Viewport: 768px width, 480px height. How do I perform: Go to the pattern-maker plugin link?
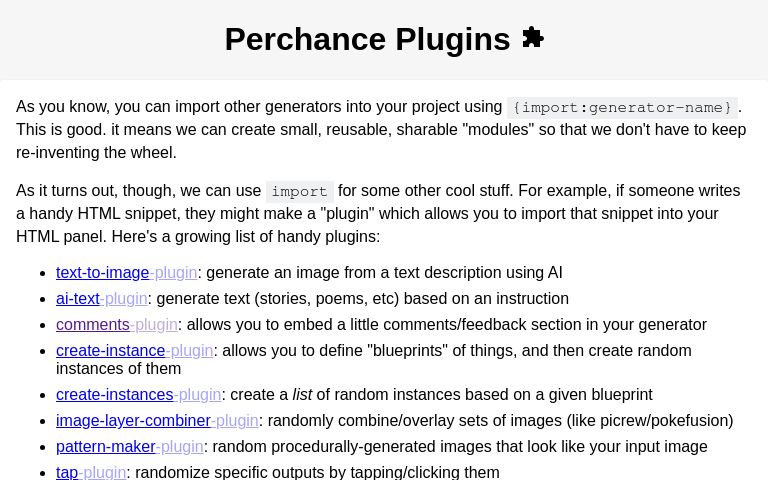129,447
